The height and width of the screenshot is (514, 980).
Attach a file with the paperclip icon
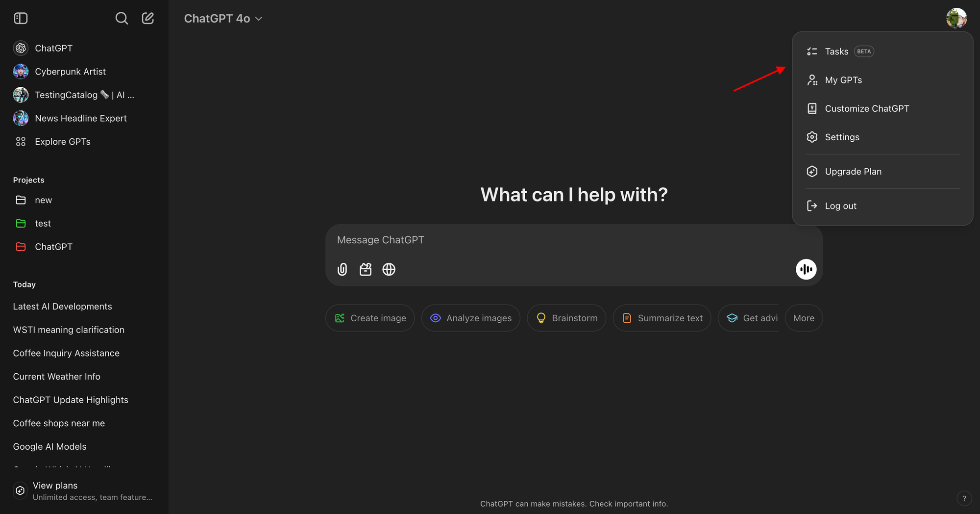(342, 269)
